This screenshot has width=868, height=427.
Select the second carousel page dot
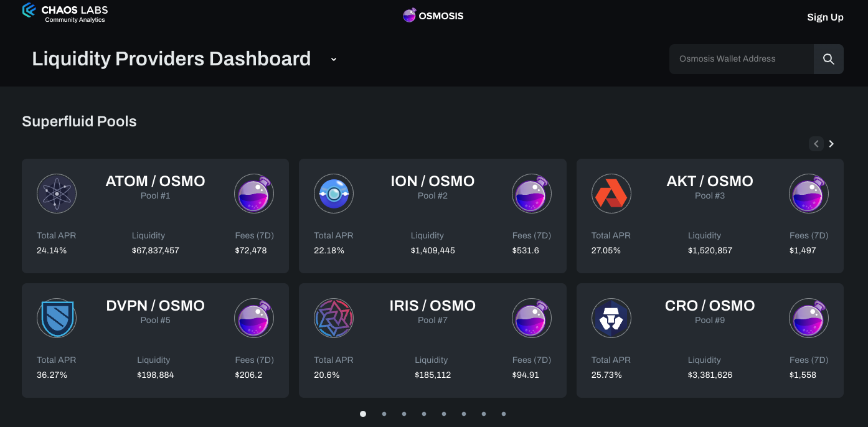tap(384, 413)
